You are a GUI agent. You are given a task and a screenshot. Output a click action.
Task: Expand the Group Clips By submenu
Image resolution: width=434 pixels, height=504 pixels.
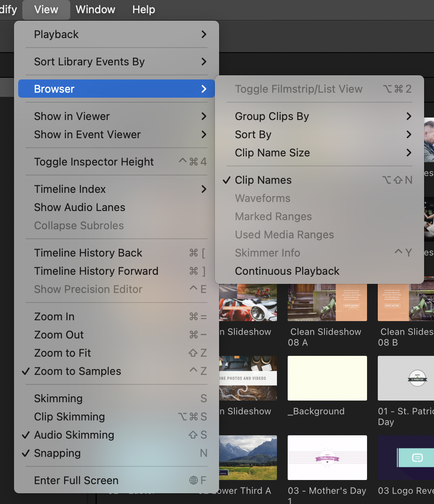tap(272, 116)
